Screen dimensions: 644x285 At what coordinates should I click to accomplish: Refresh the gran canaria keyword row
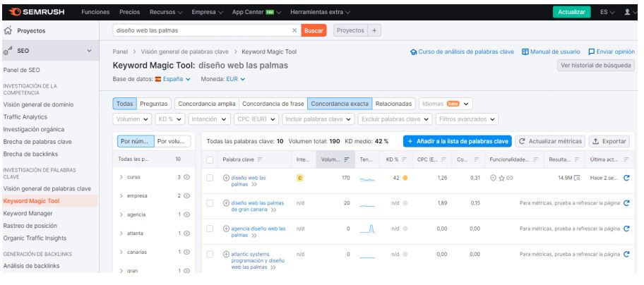point(626,203)
